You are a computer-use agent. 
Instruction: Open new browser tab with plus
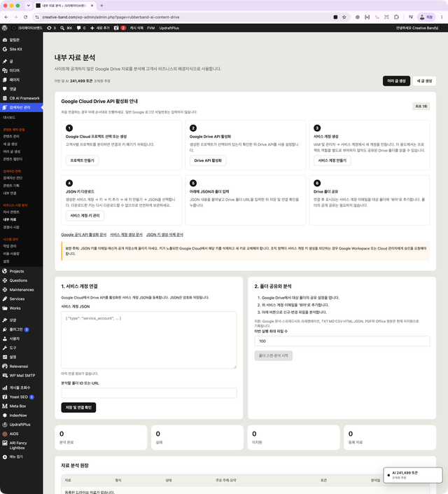pos(101,6)
